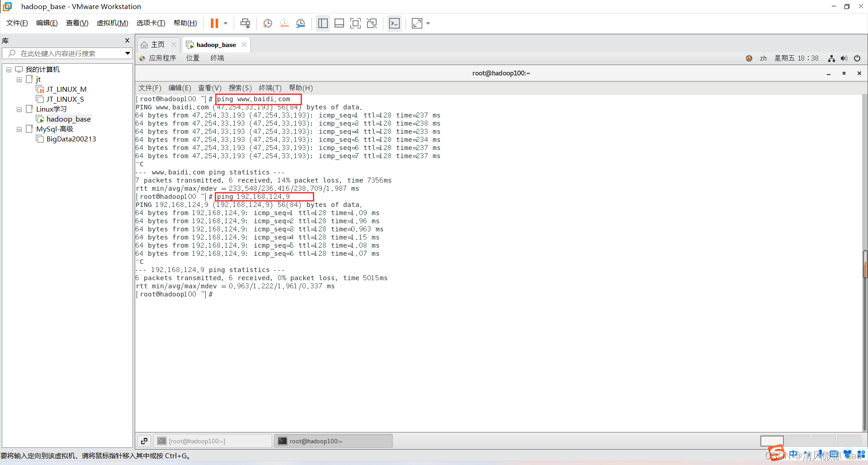Maximize the root@hadoop100 terminal window
Image resolution: width=868 pixels, height=465 pixels.
pyautogui.click(x=844, y=73)
